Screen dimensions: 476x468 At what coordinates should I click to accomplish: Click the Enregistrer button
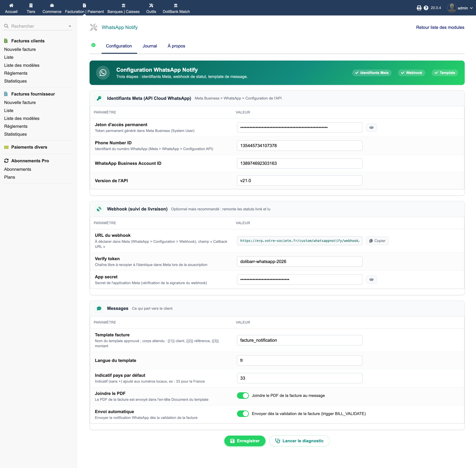tap(245, 441)
